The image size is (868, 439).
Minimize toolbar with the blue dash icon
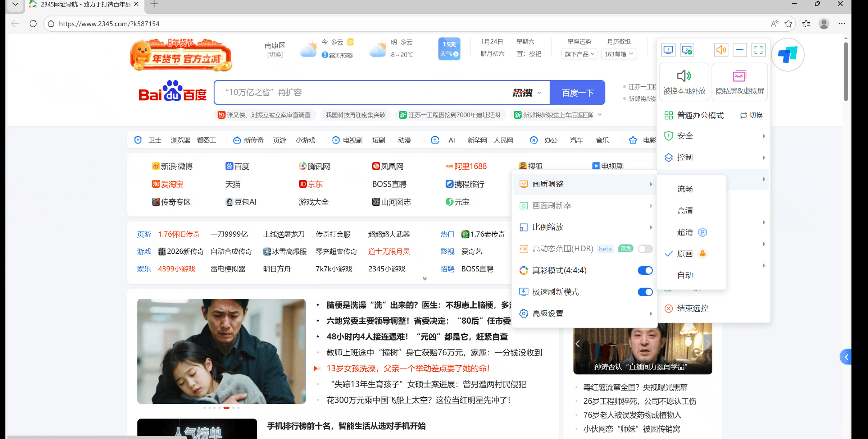click(740, 50)
